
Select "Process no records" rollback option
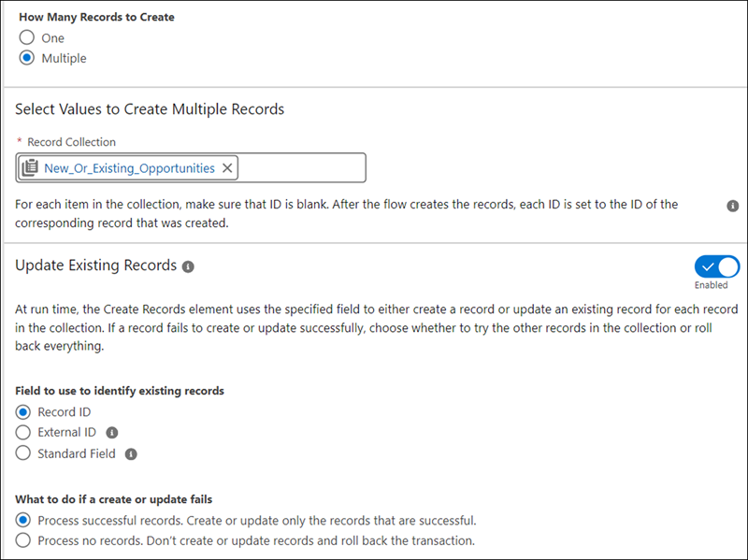click(x=24, y=540)
